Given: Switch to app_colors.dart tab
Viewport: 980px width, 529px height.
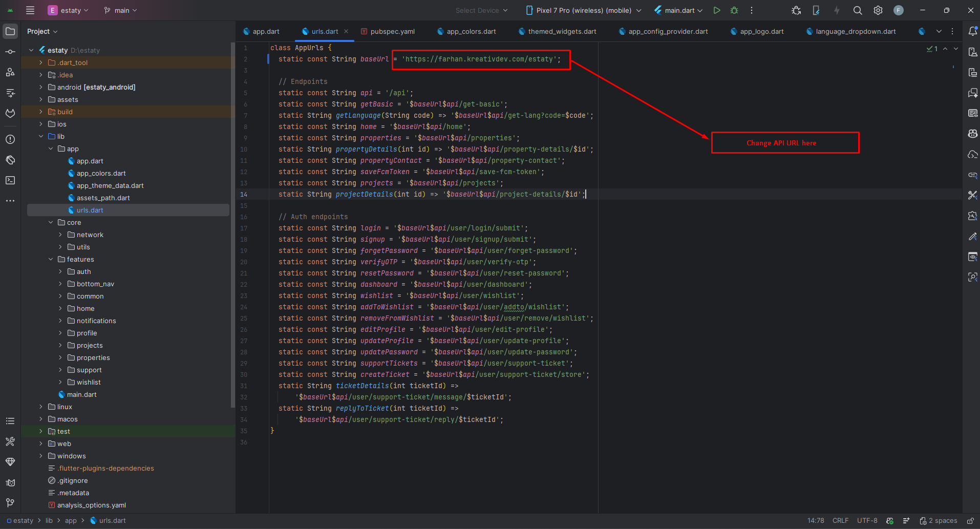Looking at the screenshot, I should pos(466,31).
